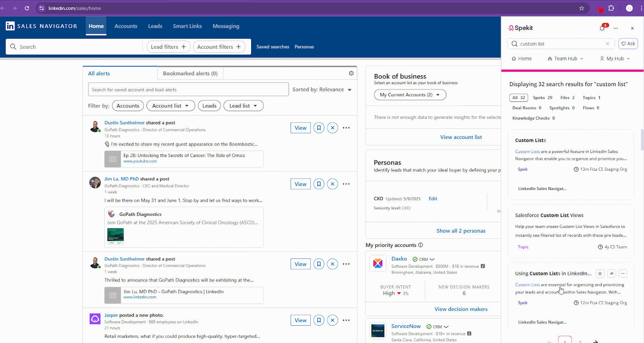This screenshot has width=644, height=343.
Task: Show all 2 personas
Action: pos(461,231)
